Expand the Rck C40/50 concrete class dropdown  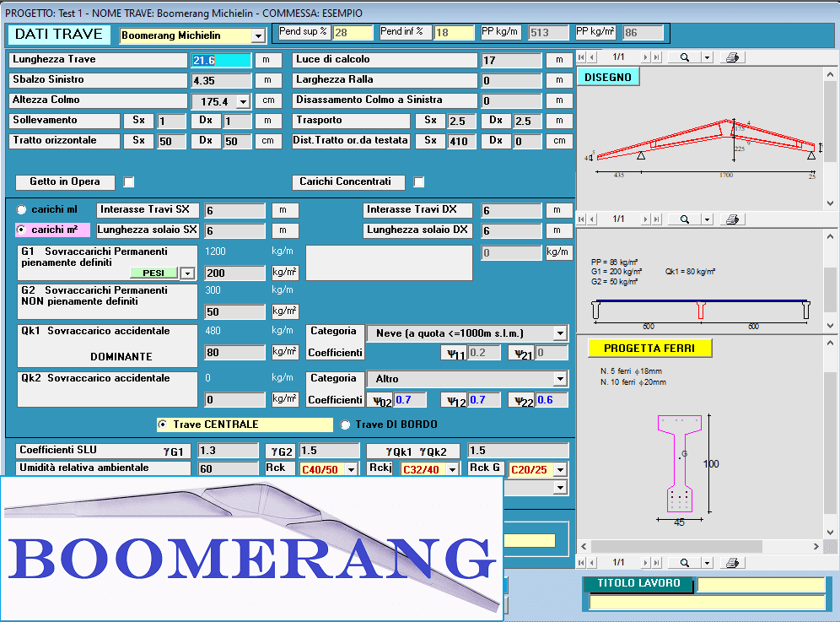tap(352, 470)
